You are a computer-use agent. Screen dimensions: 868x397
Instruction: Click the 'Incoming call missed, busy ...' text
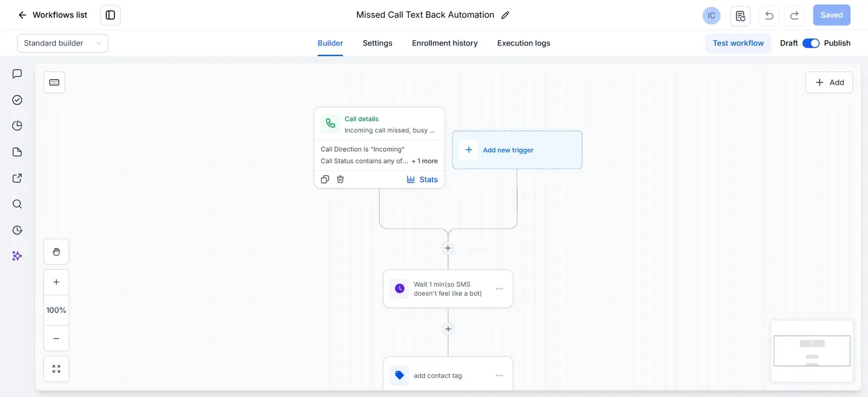pyautogui.click(x=390, y=130)
